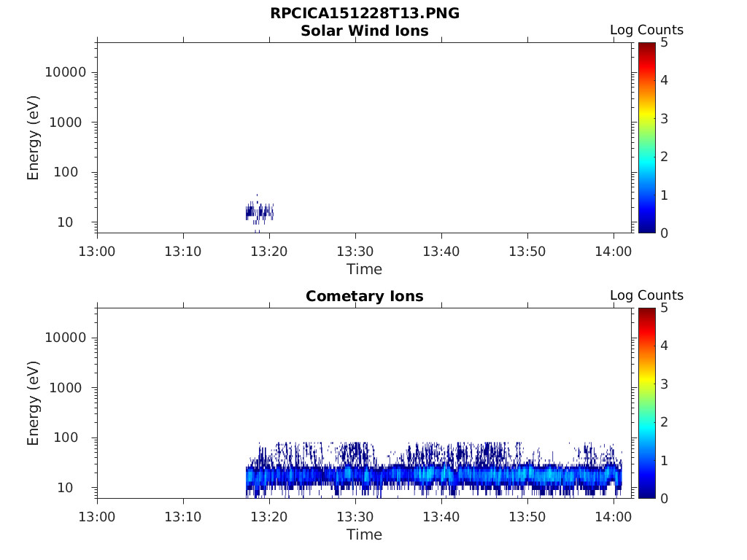This screenshot has width=747, height=560.
Task: Click the Energy (eV) axis label of top plot
Action: 33,138
